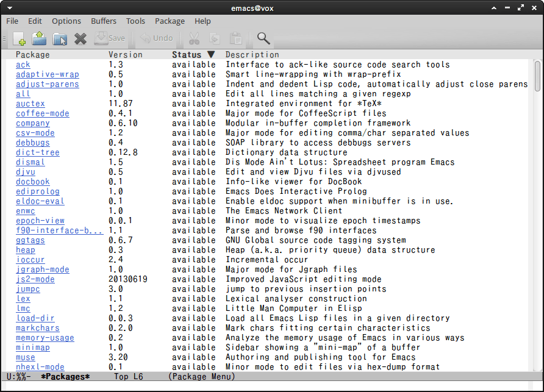Click the Copy toolbar icon

pyautogui.click(x=214, y=38)
